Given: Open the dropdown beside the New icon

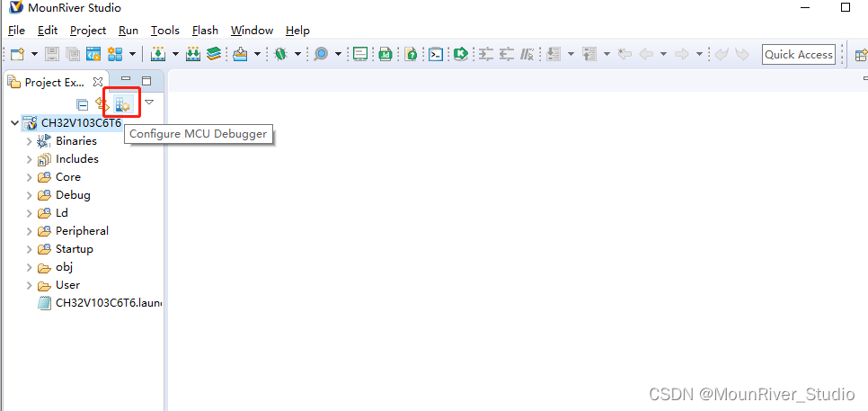Looking at the screenshot, I should click(34, 54).
